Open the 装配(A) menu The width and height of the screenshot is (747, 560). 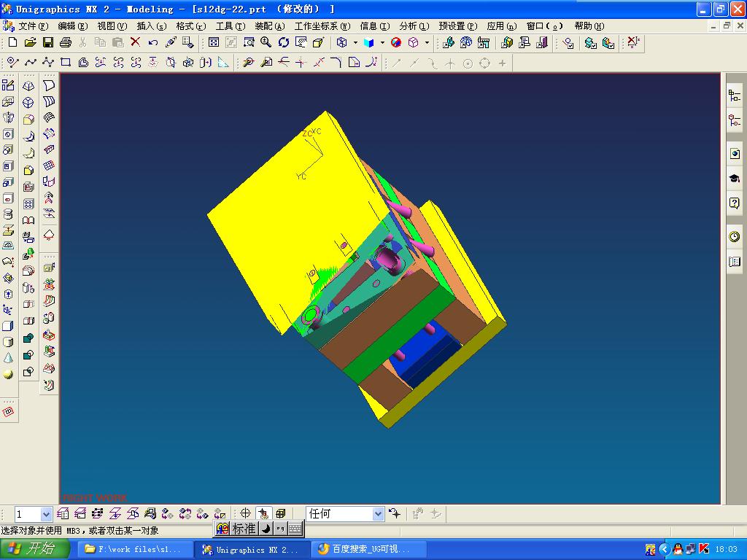point(270,26)
